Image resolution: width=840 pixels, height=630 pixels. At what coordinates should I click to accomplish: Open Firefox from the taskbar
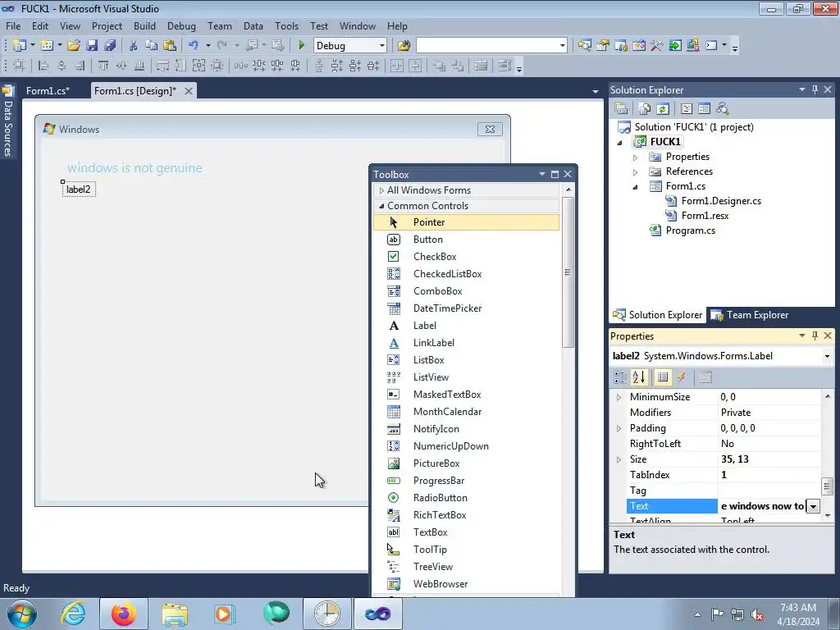coord(123,614)
